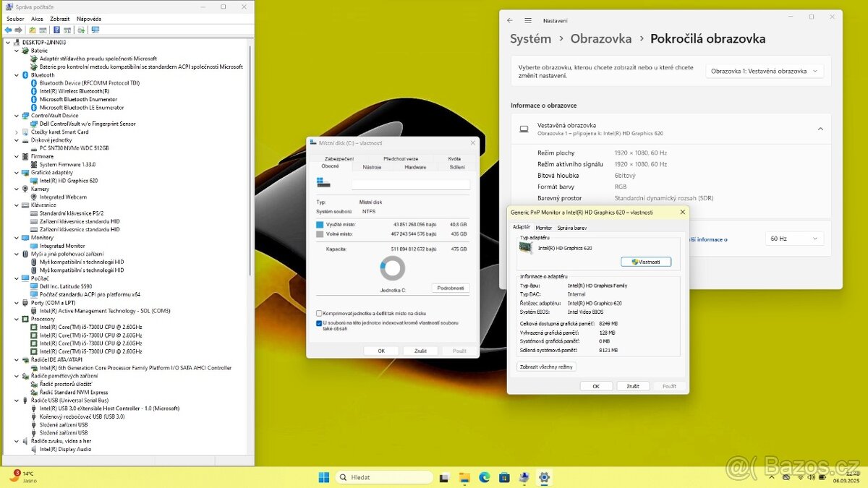Screen dimensions: 868x488
Task: Open the Start menu
Action: (323, 477)
